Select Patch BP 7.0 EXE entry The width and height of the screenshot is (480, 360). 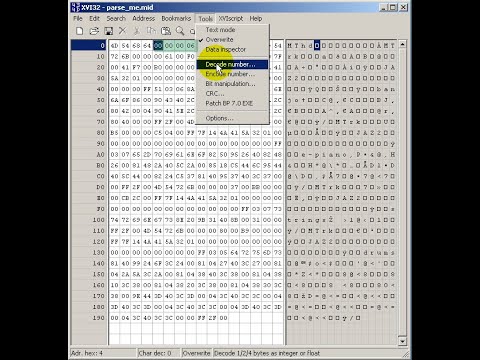pyautogui.click(x=232, y=103)
